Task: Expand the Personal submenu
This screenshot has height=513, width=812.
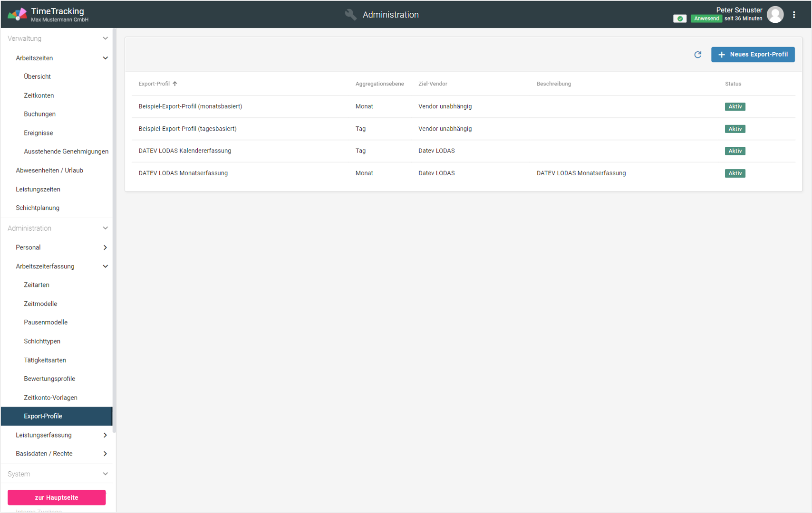Action: [x=105, y=247]
